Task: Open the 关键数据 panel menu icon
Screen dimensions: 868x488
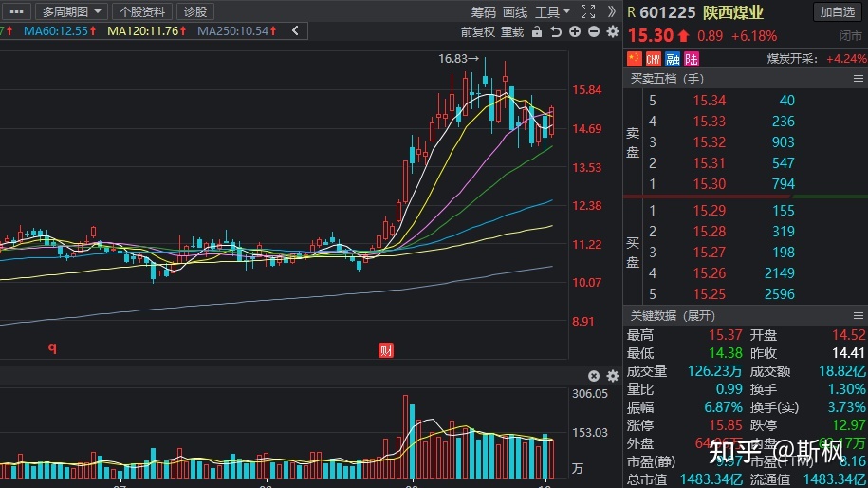Action: pyautogui.click(x=858, y=316)
